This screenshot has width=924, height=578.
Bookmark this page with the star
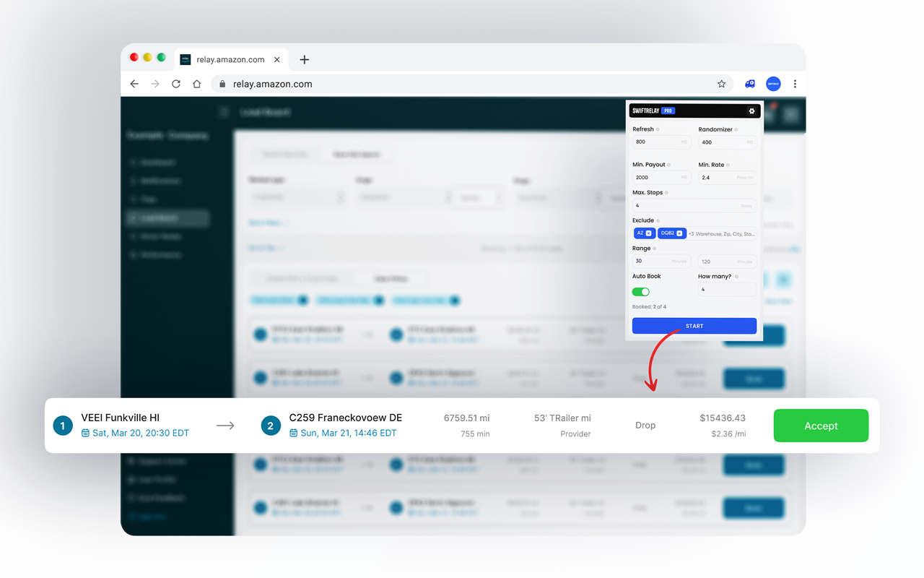click(721, 84)
